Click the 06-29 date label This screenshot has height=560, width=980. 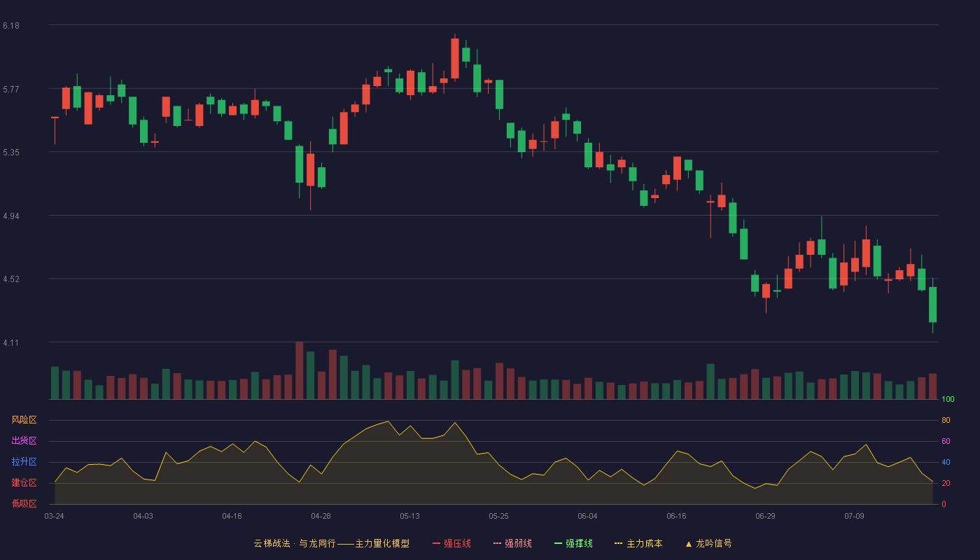click(765, 516)
